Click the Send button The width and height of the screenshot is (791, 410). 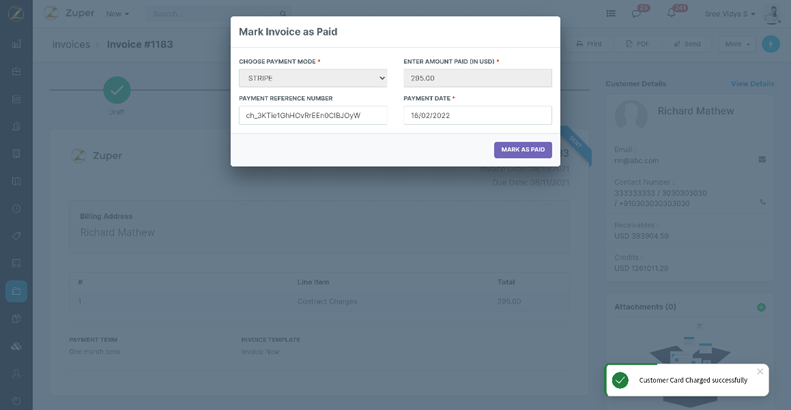[x=687, y=44]
